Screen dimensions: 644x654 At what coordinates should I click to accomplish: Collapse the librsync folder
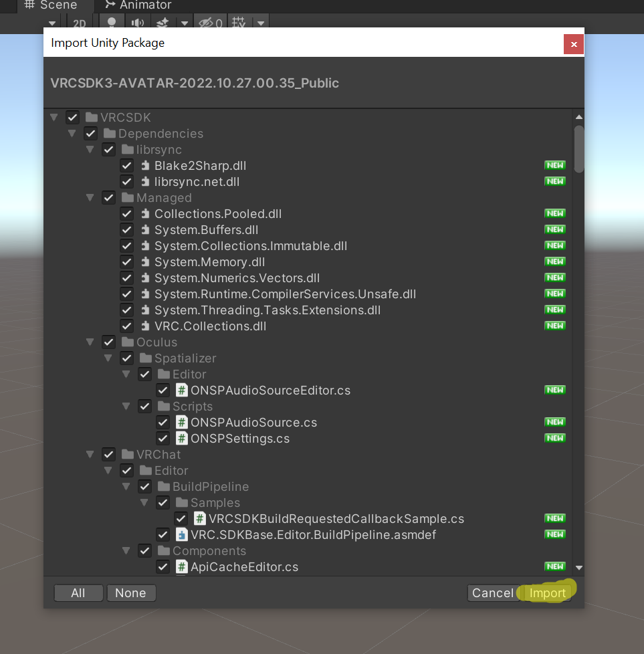point(90,149)
